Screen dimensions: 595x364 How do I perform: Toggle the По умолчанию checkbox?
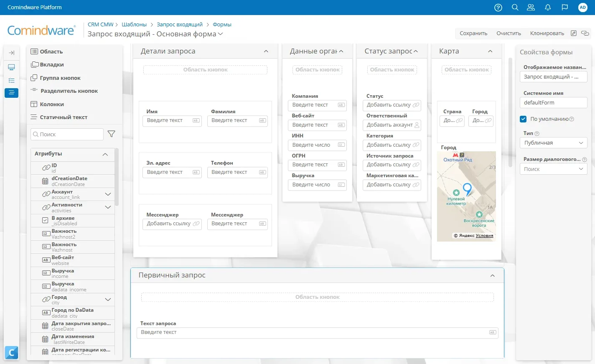[x=523, y=119]
